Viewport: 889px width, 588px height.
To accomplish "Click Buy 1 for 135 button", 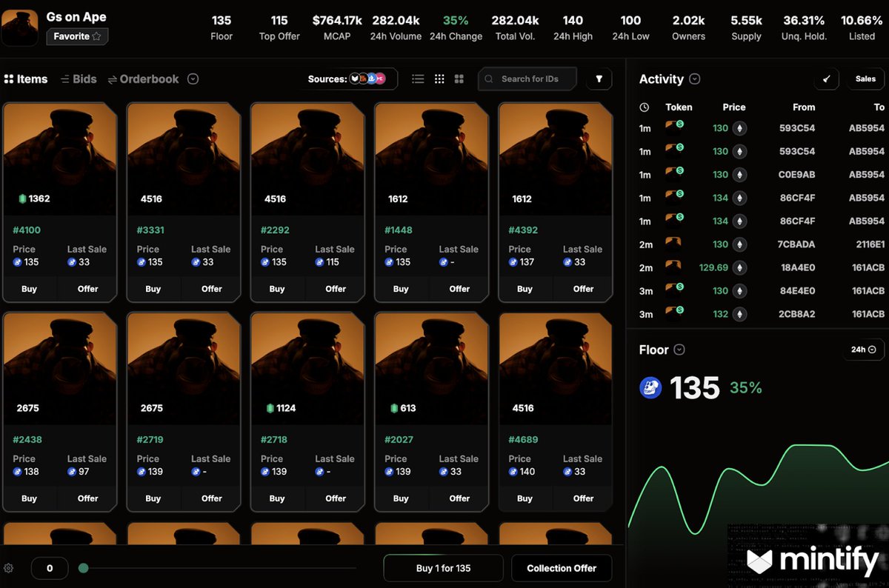I will tap(443, 568).
